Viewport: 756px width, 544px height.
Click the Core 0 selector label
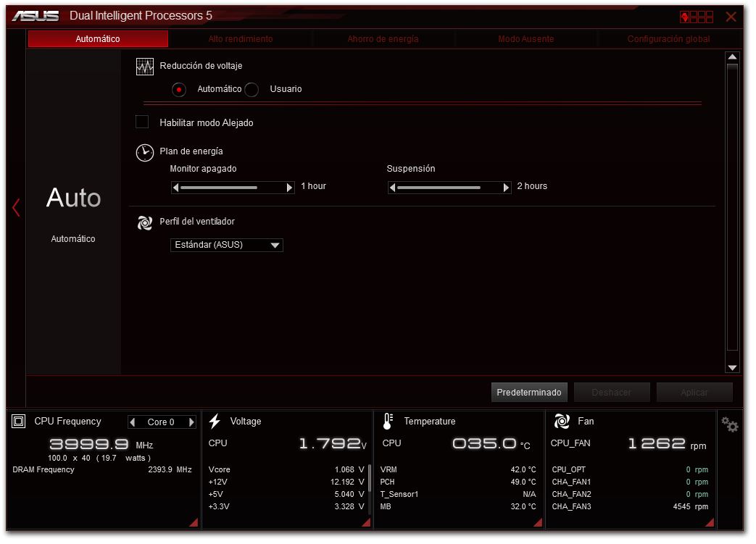161,422
